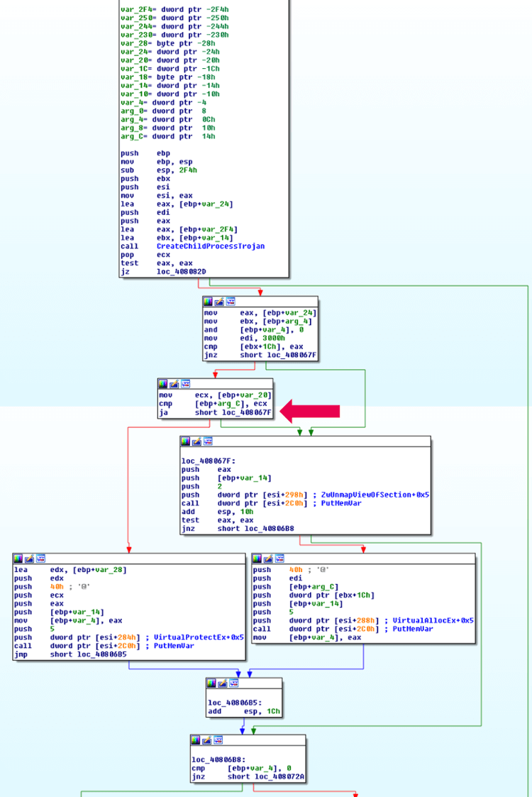The height and width of the screenshot is (797, 532).
Task: Click edit icon on 'mov ecx, [ebp+var_20]' node
Action: [x=174, y=383]
